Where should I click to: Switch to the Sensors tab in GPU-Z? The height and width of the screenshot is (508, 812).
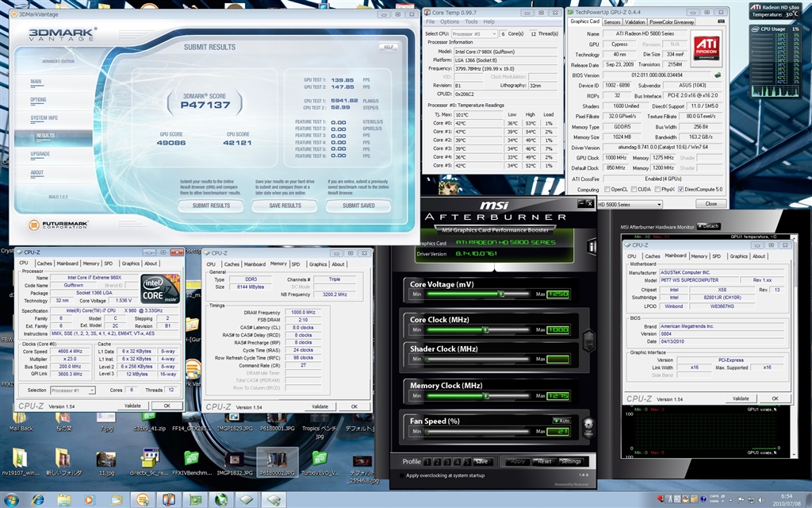pyautogui.click(x=612, y=22)
